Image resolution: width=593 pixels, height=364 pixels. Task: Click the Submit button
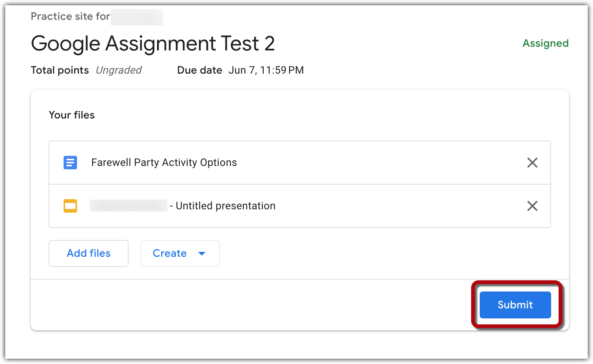click(x=515, y=305)
